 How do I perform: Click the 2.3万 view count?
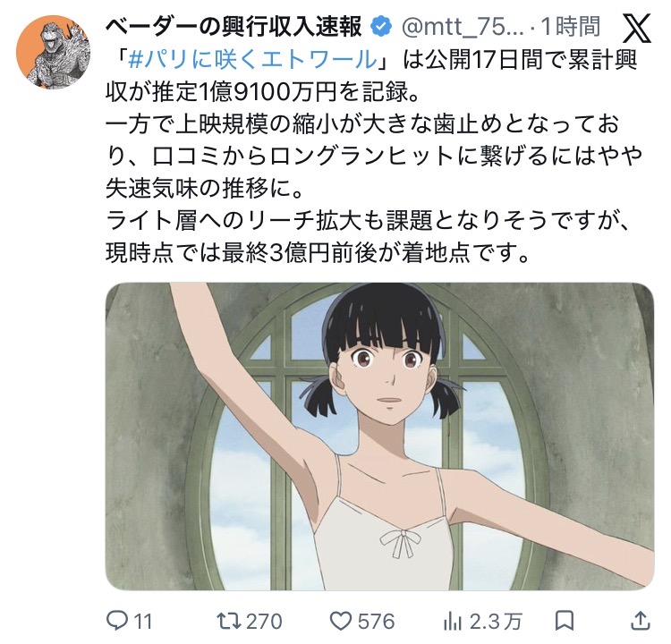496,622
